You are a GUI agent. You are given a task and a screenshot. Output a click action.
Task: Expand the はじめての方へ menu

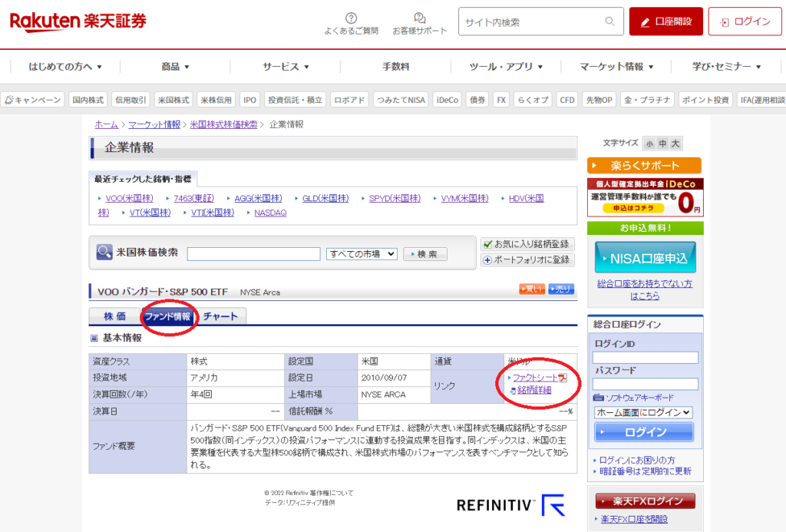coord(65,67)
